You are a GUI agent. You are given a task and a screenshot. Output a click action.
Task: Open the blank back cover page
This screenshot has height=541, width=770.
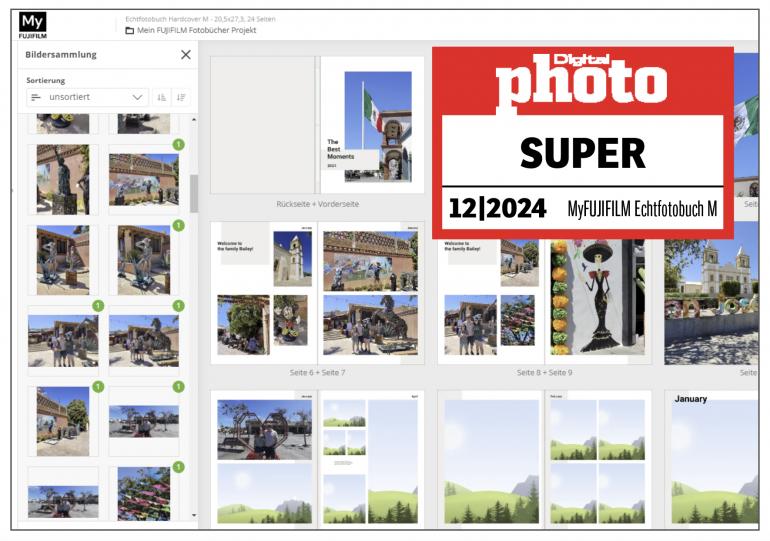tap(262, 125)
